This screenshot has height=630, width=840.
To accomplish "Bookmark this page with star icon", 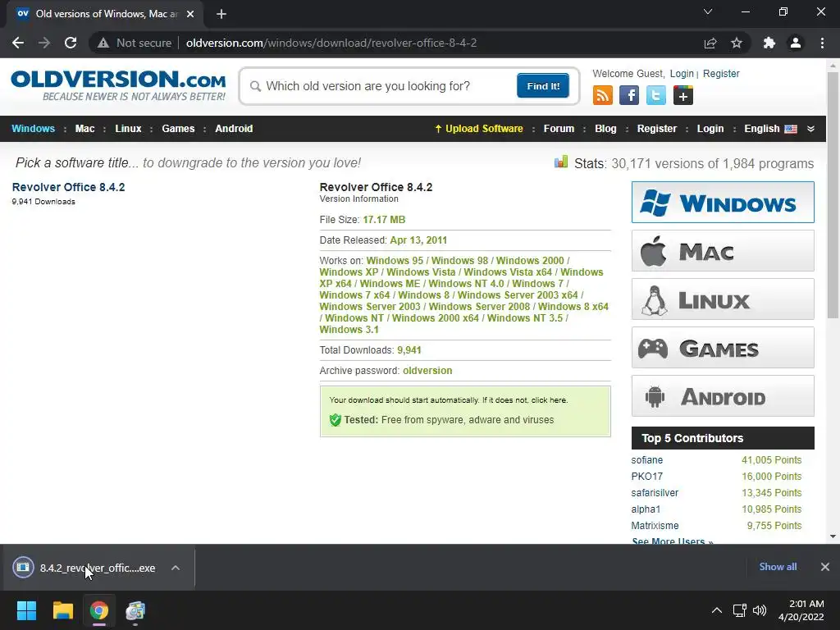I will point(737,43).
